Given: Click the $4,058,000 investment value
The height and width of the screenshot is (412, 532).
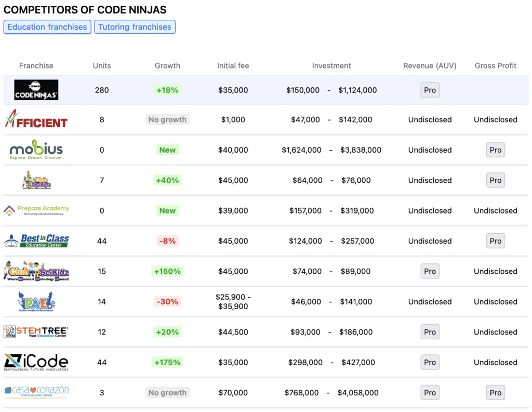Looking at the screenshot, I should point(358,393).
